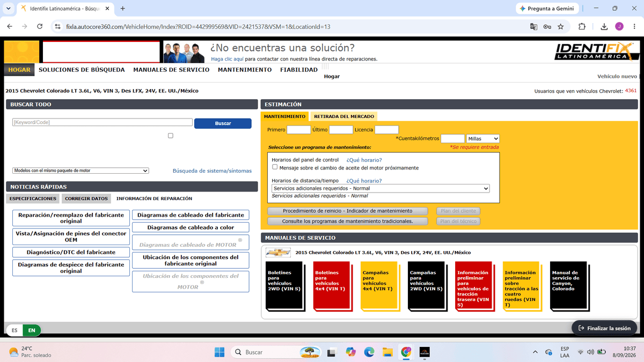Open the saved passwords key icon
The width and height of the screenshot is (644, 362).
547,26
